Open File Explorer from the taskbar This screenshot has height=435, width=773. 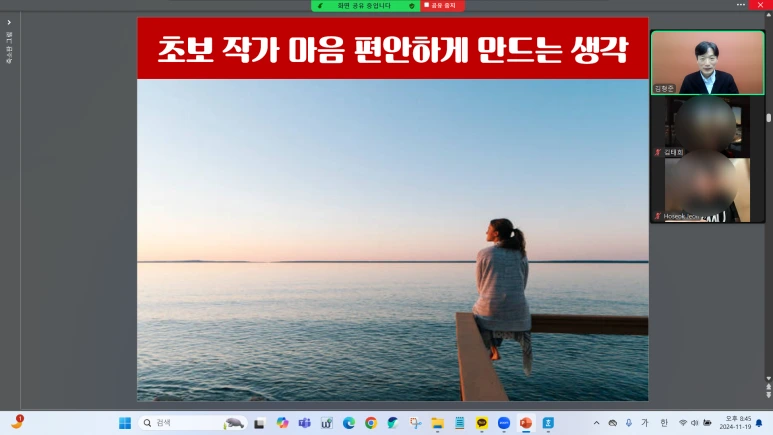[437, 423]
